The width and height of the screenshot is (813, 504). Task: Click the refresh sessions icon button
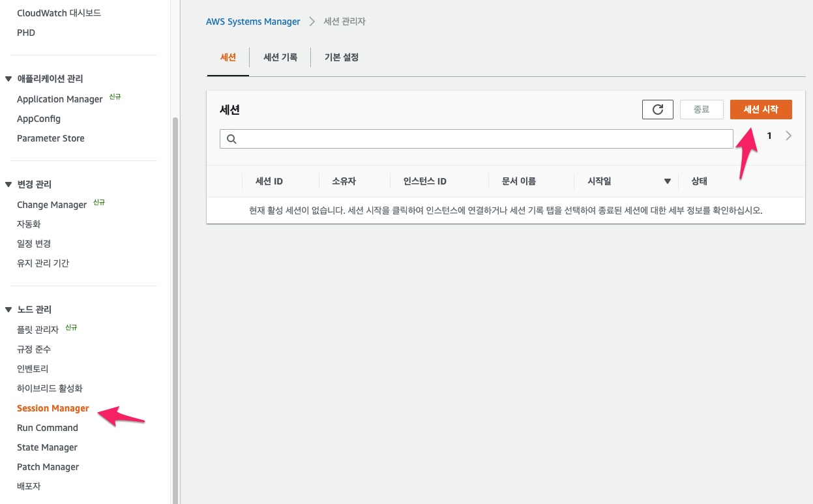click(x=657, y=110)
